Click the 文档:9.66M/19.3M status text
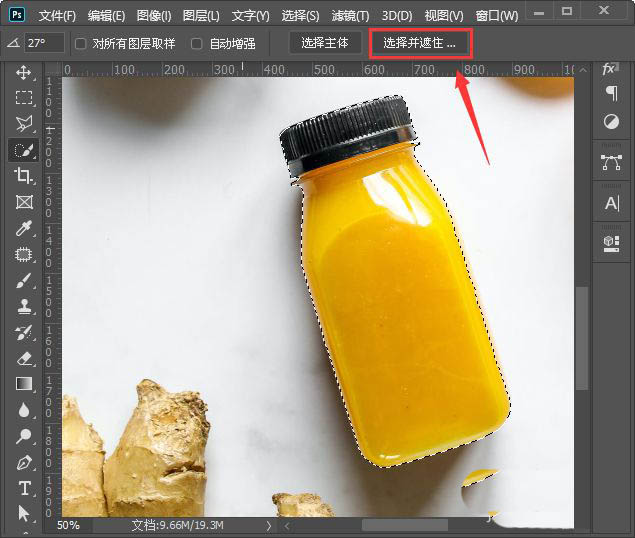This screenshot has height=538, width=635. coord(177,525)
